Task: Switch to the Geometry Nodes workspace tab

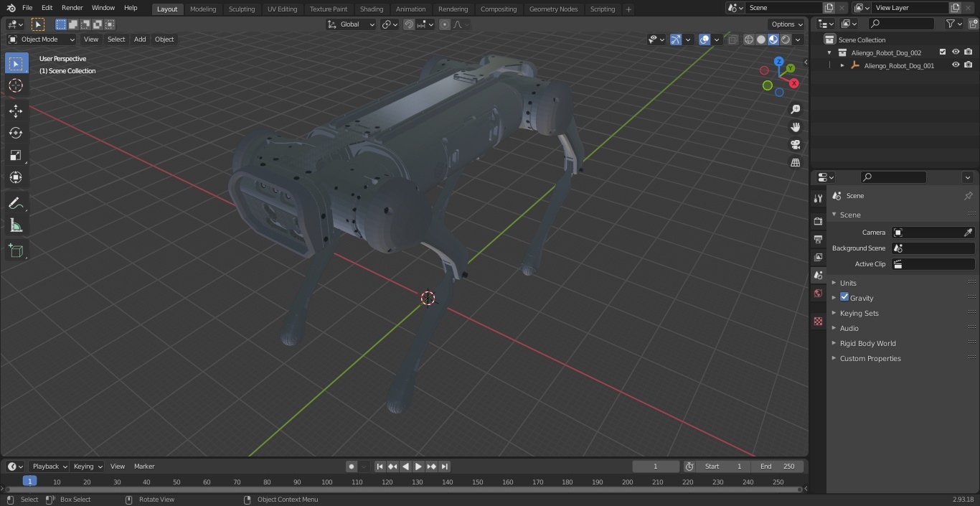Action: pyautogui.click(x=553, y=9)
